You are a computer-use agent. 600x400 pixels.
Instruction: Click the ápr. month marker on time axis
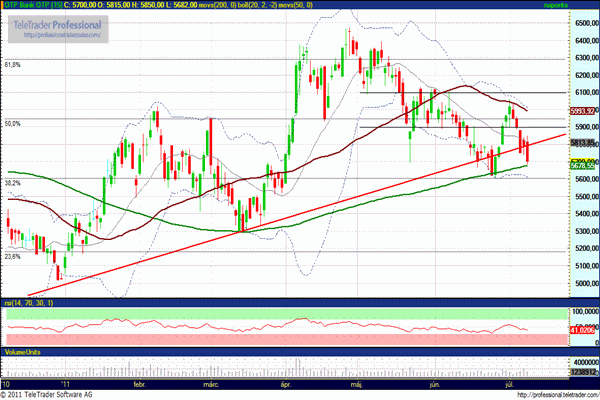[285, 383]
